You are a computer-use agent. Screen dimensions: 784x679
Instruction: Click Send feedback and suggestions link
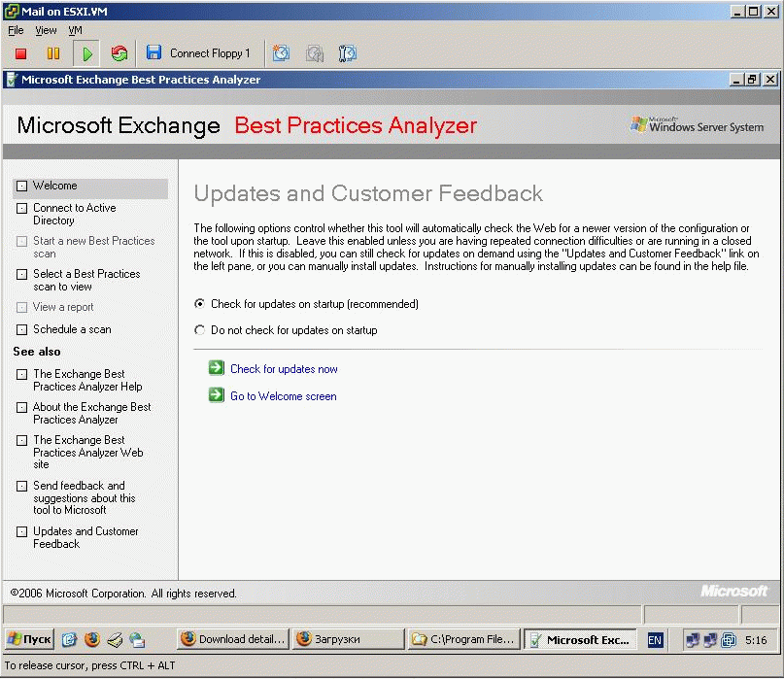pos(84,497)
